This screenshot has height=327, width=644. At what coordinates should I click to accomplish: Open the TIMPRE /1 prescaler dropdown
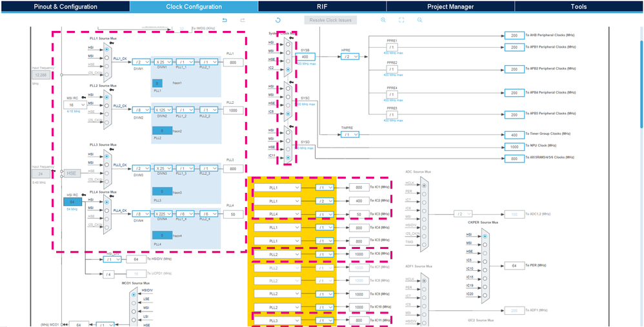350,135
